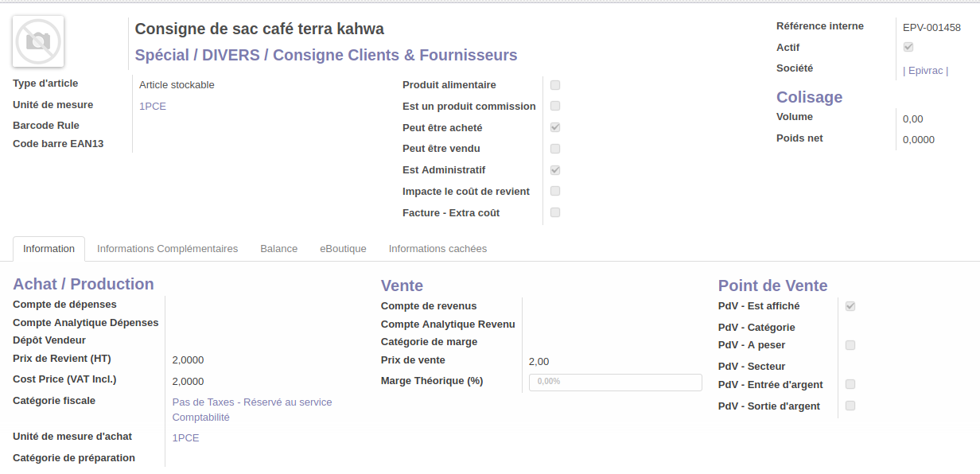Toggle PdV - Est affiché checkbox
Screen dimensions: 980x474
click(x=850, y=306)
